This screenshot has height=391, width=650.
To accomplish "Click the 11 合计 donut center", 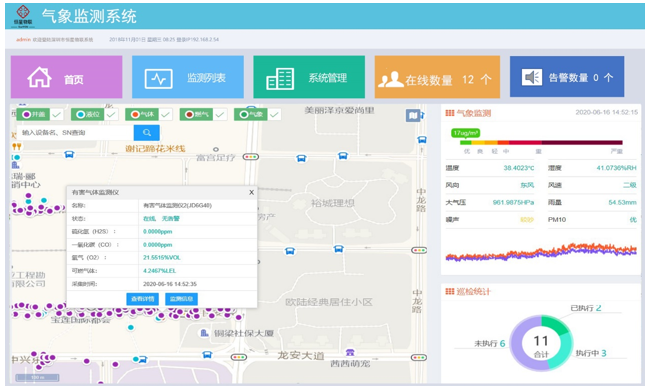I will pyautogui.click(x=541, y=345).
